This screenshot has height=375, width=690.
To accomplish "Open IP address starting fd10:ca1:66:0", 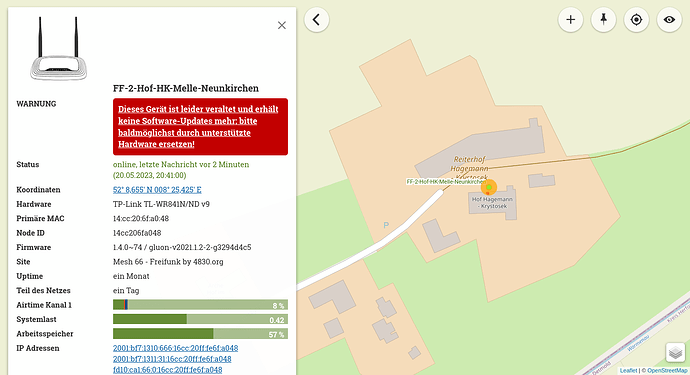I will coord(167,370).
